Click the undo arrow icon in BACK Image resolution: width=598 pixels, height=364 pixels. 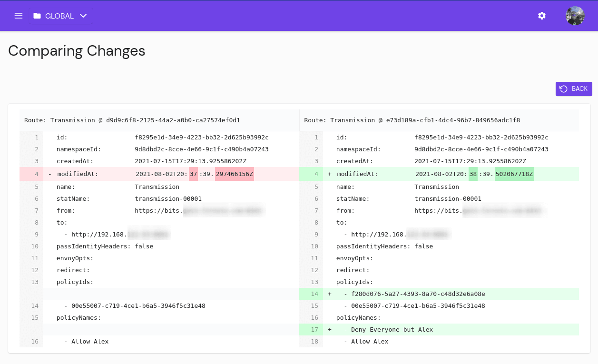tap(564, 89)
